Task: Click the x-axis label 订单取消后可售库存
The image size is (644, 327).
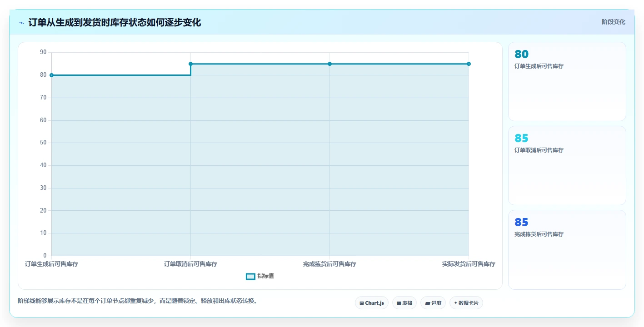Action: click(190, 264)
